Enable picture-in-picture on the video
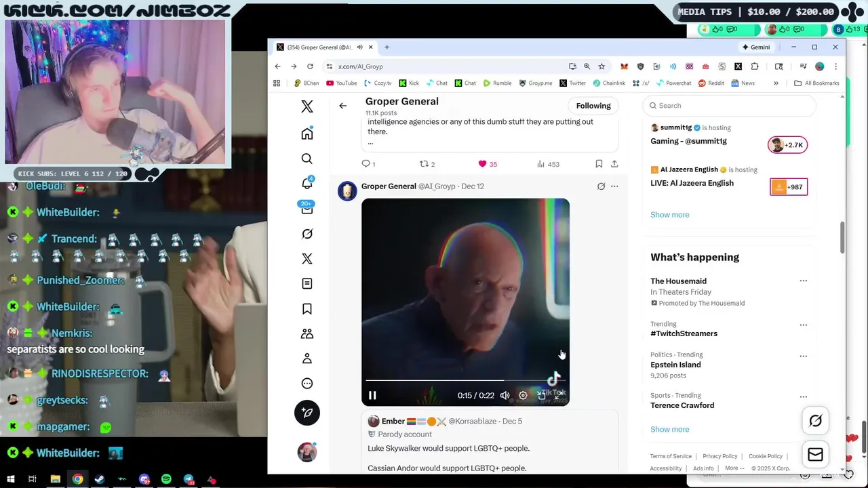The height and width of the screenshot is (488, 868). coord(541,395)
